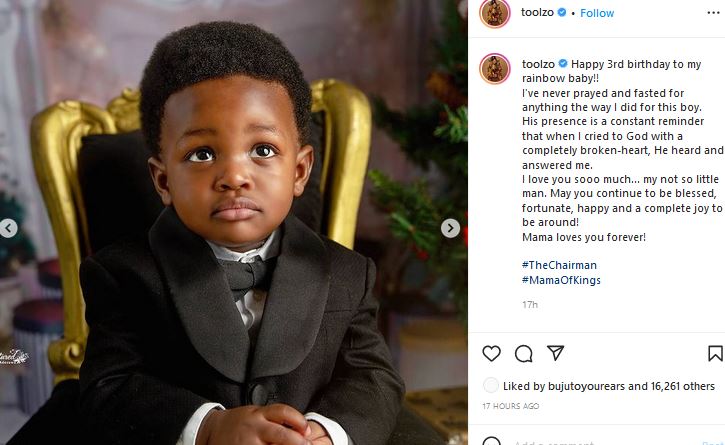Share post using the paper plane icon

[x=555, y=353]
